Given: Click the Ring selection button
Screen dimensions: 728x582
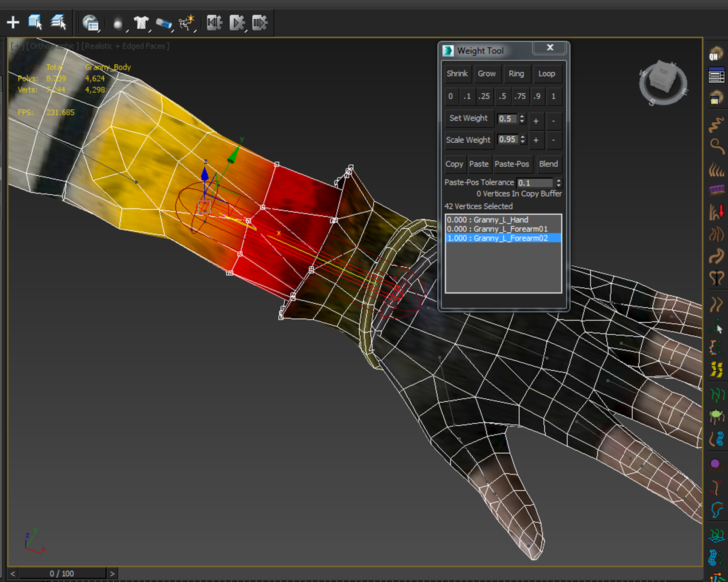Looking at the screenshot, I should (x=516, y=74).
